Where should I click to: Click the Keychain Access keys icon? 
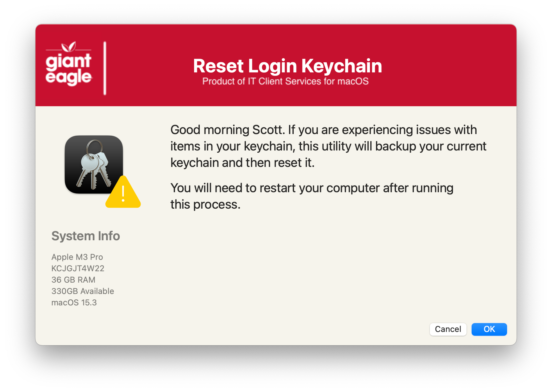(x=94, y=164)
